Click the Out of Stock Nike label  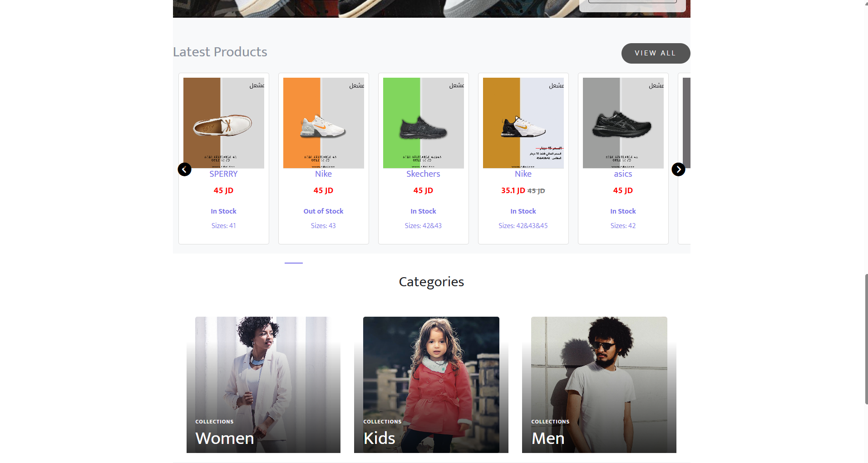[323, 211]
